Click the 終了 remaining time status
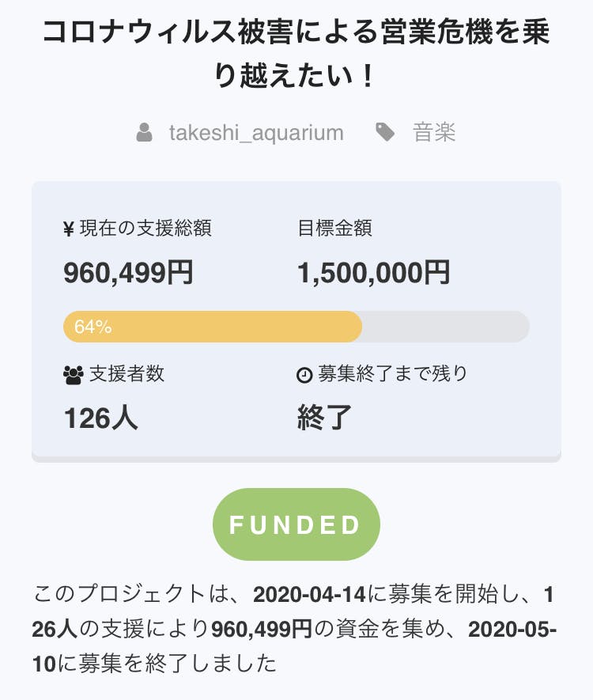593x700 pixels. (x=324, y=417)
